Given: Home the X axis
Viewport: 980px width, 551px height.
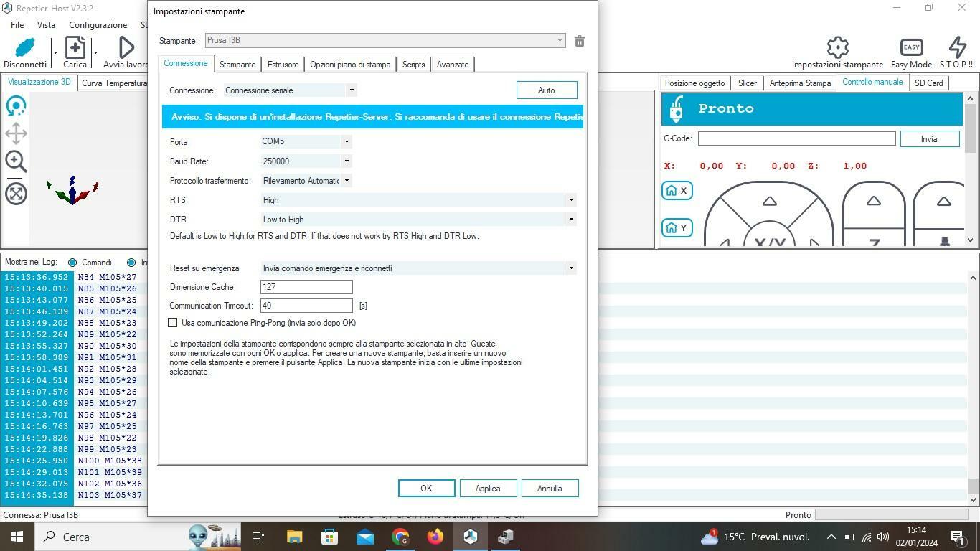Looking at the screenshot, I should tap(677, 191).
